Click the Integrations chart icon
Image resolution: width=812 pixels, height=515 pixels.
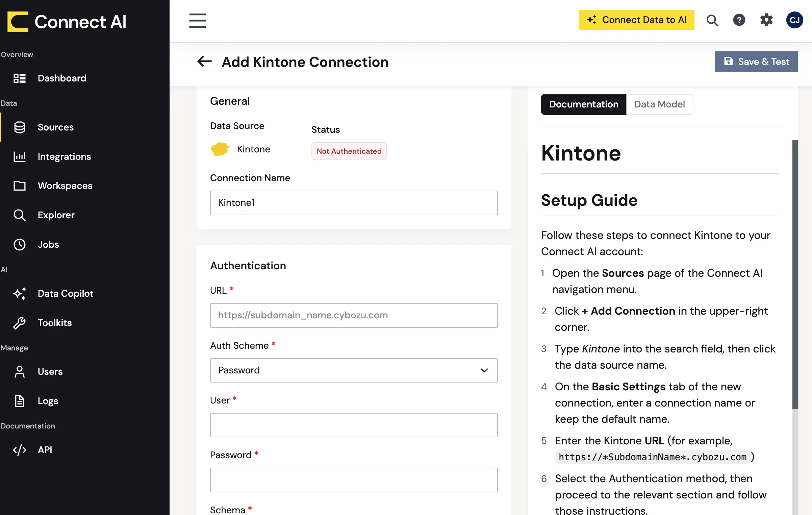click(x=20, y=156)
